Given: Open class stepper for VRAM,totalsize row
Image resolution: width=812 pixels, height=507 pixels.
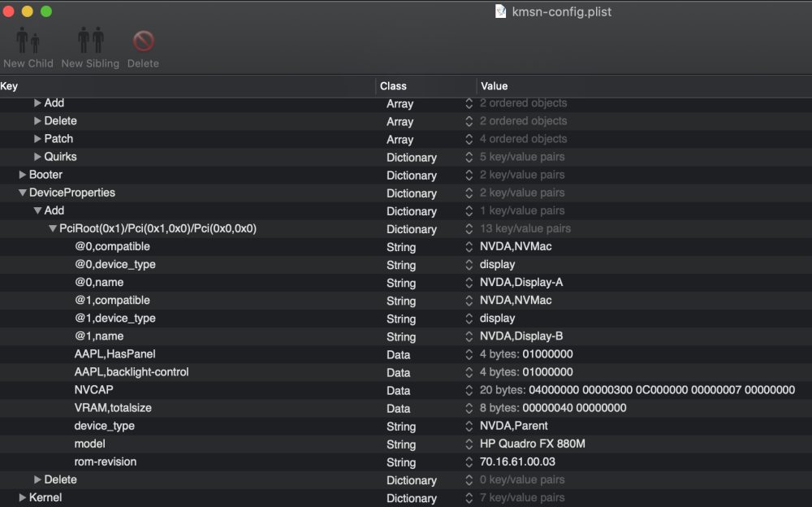Looking at the screenshot, I should coord(469,408).
